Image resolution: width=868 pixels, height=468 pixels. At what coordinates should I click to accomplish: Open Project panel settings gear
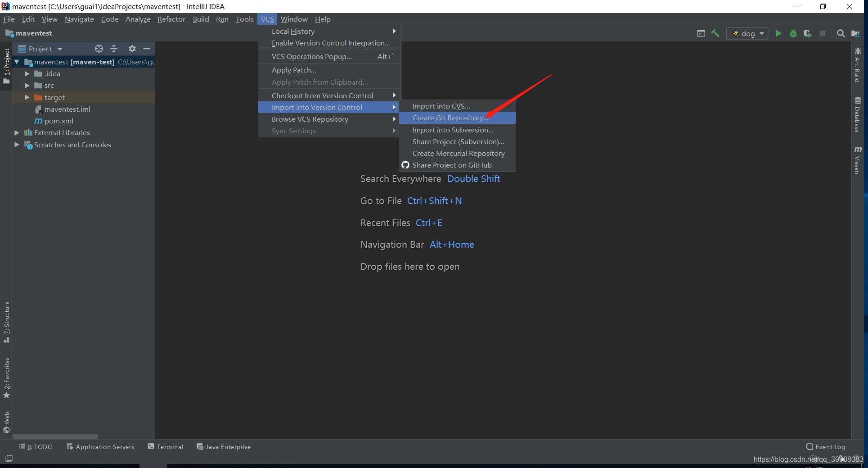pyautogui.click(x=132, y=49)
